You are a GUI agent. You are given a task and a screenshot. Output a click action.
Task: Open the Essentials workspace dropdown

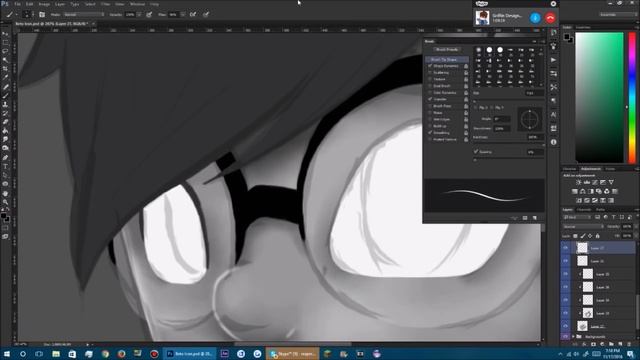click(x=618, y=14)
